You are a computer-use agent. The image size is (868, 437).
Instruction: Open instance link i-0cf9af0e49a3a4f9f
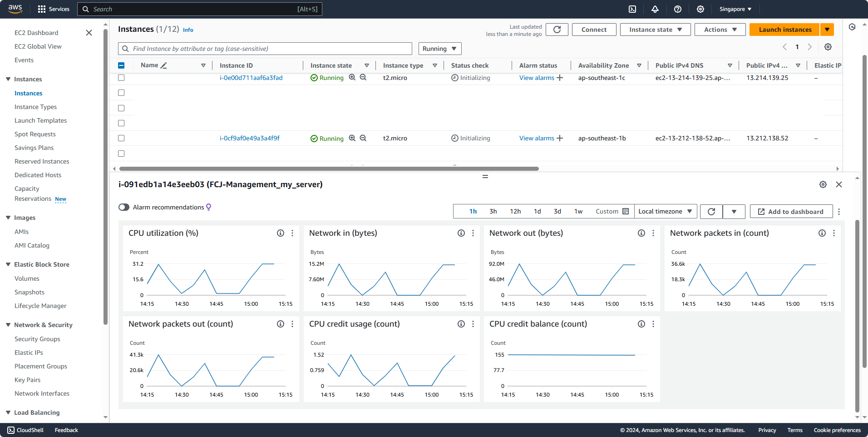tap(249, 138)
